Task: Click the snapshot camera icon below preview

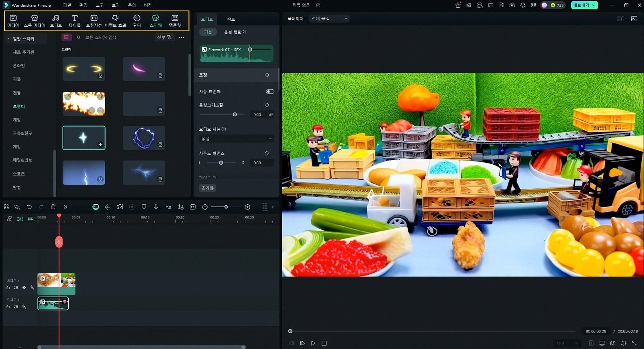Action: pos(613,343)
